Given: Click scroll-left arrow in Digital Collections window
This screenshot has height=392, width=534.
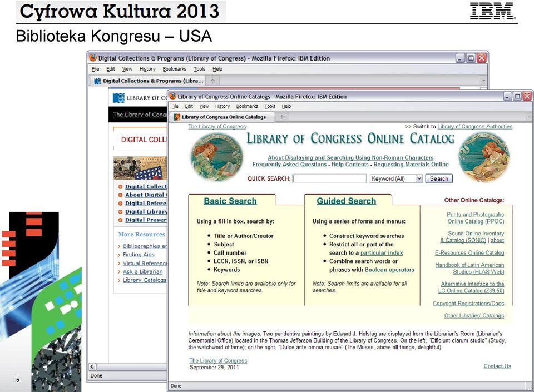Looking at the screenshot, I should (92, 366).
